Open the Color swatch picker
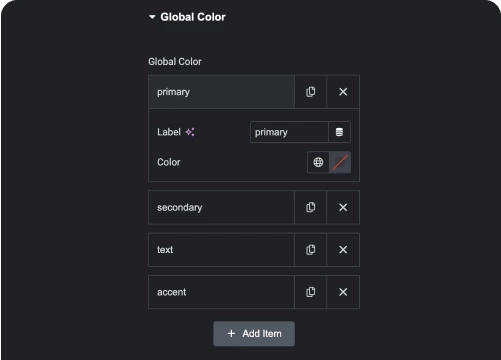The height and width of the screenshot is (360, 501). (340, 162)
